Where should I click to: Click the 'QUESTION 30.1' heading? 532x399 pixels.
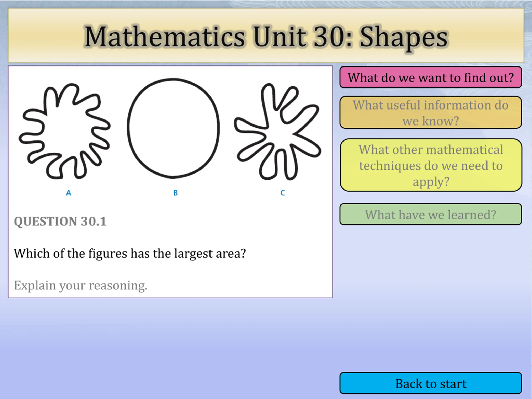point(60,221)
